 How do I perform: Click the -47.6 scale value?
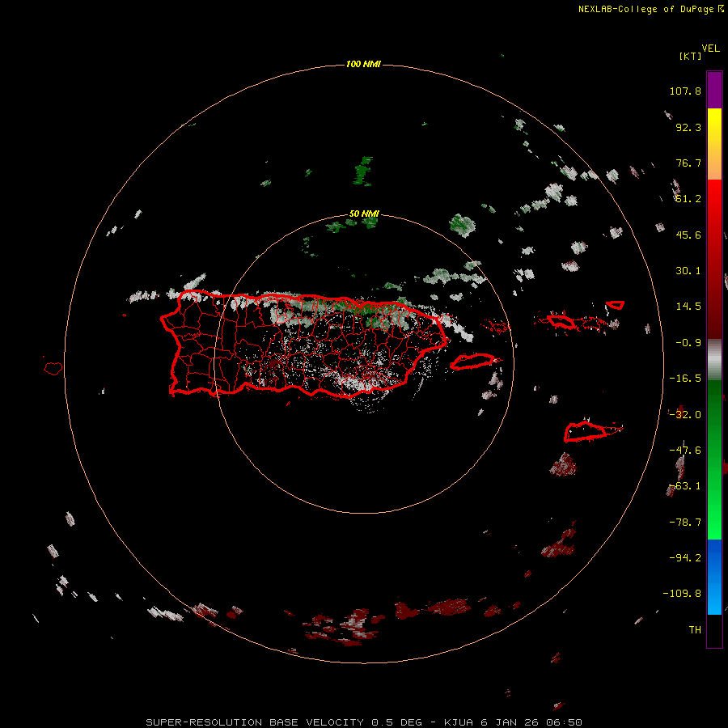tap(685, 451)
